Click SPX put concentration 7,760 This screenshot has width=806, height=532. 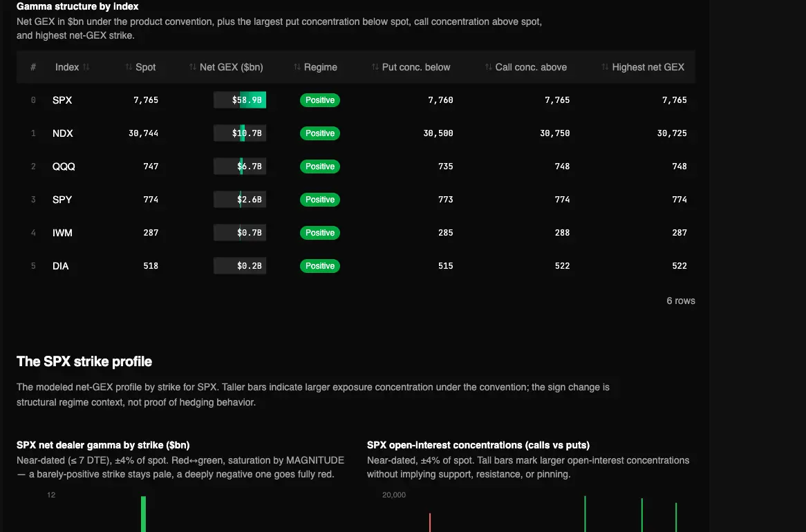pos(440,100)
